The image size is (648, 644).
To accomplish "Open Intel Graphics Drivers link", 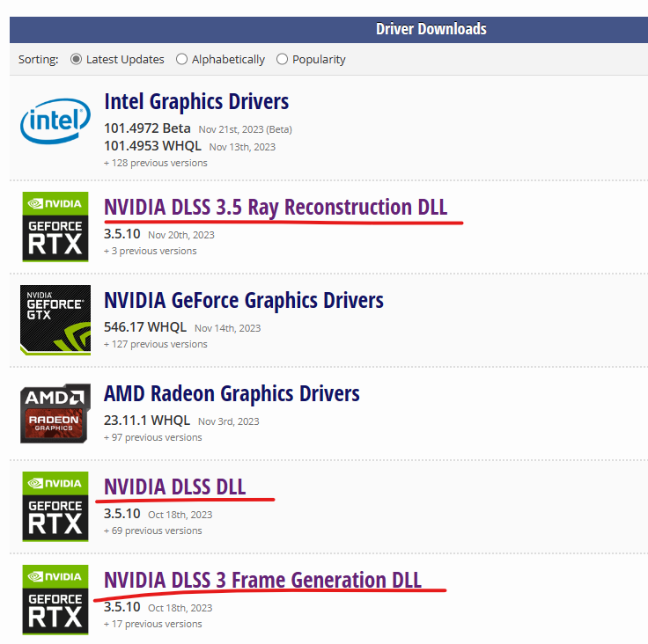I will (x=196, y=102).
